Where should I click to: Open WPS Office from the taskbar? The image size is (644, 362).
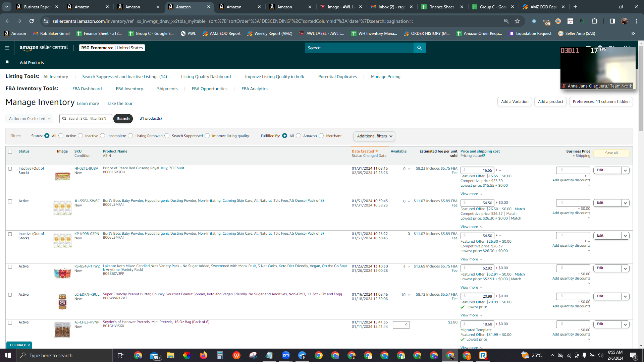[236, 355]
